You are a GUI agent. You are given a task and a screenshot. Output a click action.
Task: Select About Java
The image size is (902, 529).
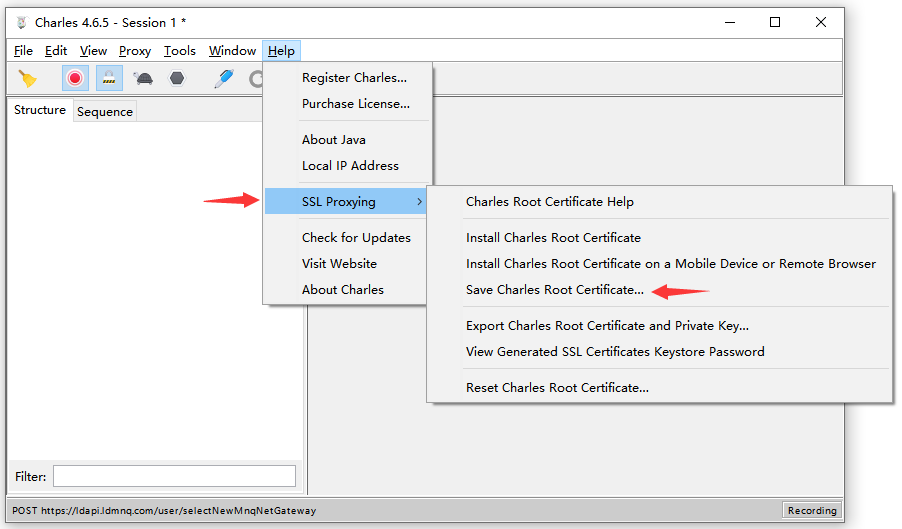click(x=334, y=140)
